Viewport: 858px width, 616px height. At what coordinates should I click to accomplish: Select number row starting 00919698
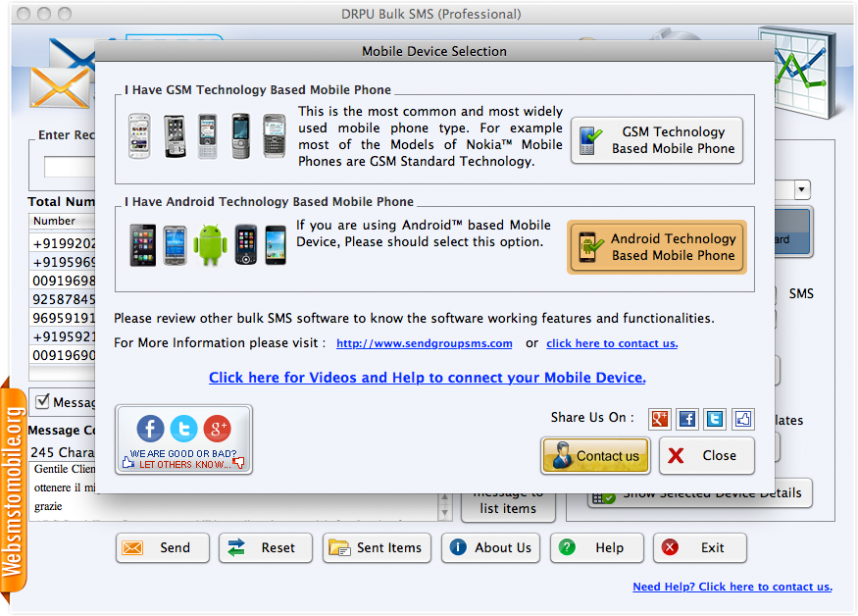click(x=63, y=281)
